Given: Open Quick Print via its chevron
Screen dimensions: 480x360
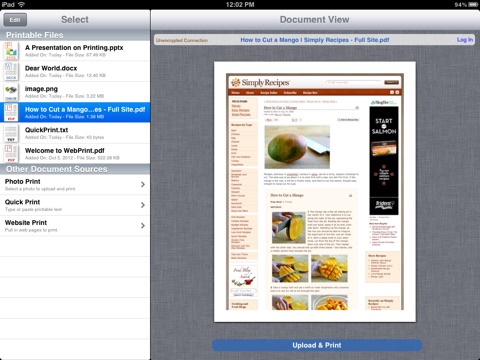Looking at the screenshot, I should 143,205.
